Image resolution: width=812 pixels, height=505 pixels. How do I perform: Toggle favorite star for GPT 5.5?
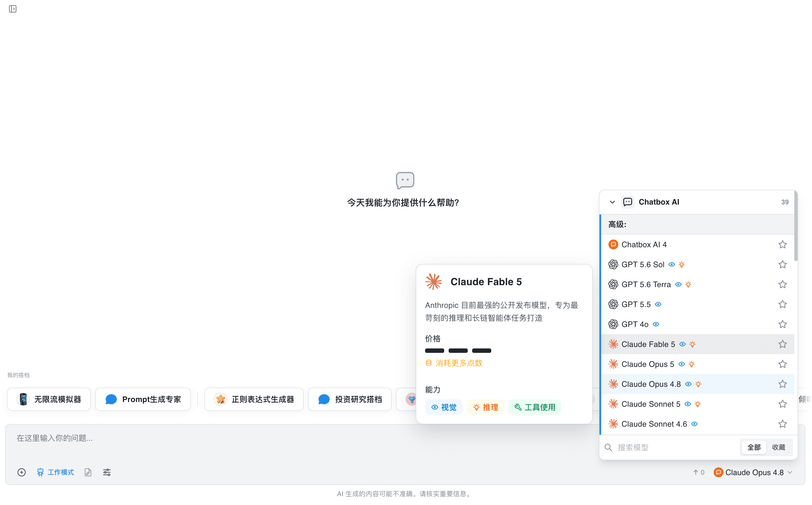(783, 304)
